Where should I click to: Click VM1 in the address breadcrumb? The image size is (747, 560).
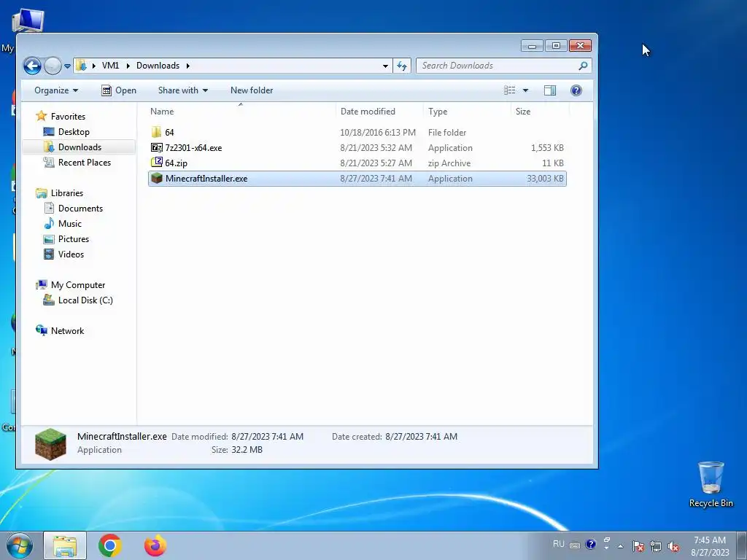pyautogui.click(x=111, y=66)
